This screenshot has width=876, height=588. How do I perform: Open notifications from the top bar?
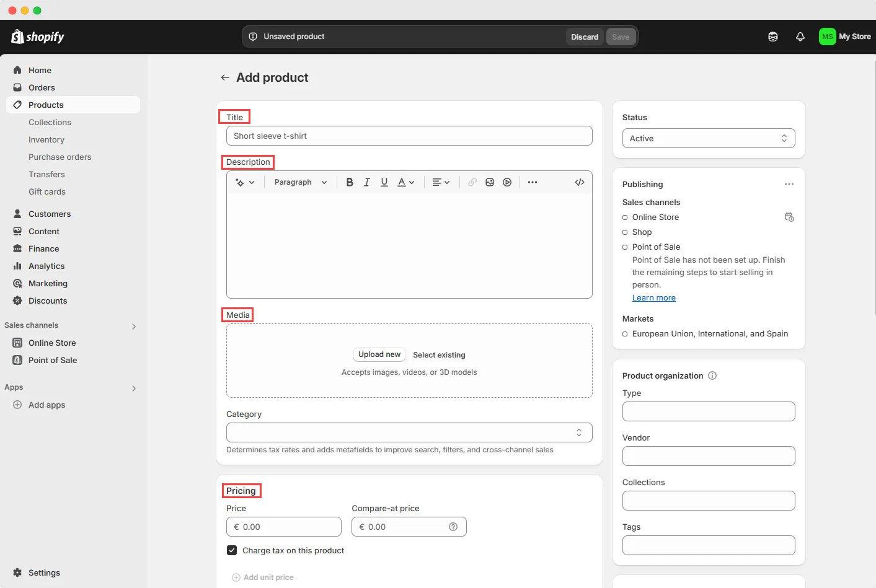(800, 37)
